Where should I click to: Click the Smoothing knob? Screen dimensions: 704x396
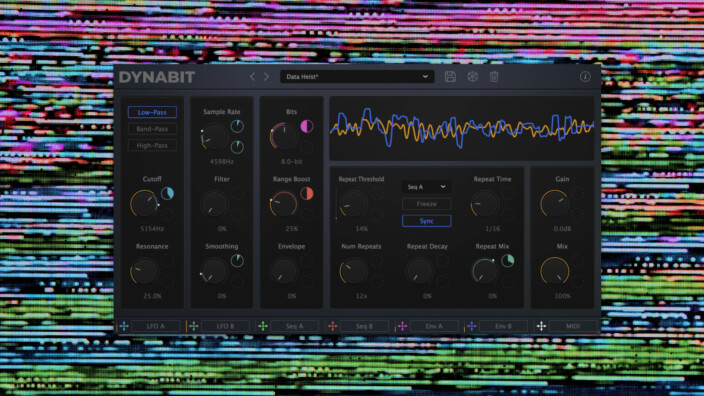214,271
